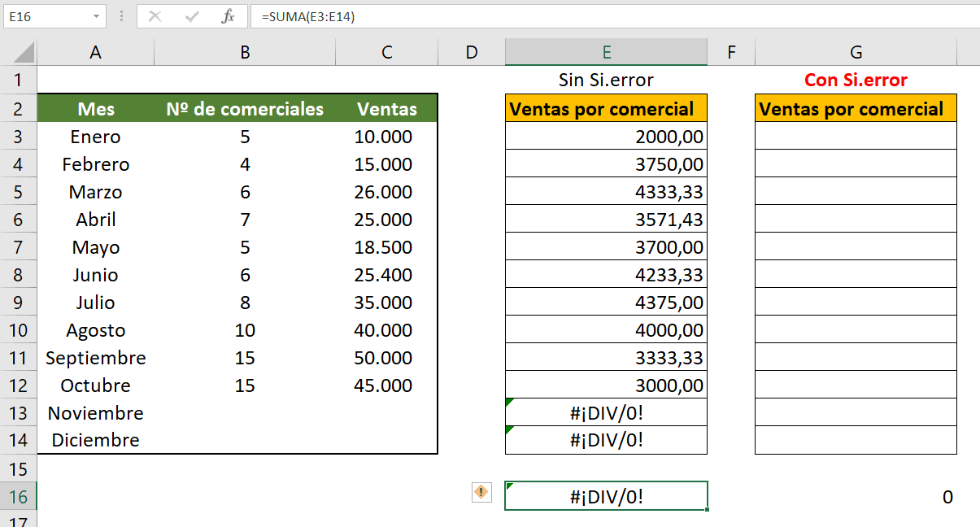Confirm the entry with the checkmark icon
The width and height of the screenshot is (980, 527).
pos(192,16)
